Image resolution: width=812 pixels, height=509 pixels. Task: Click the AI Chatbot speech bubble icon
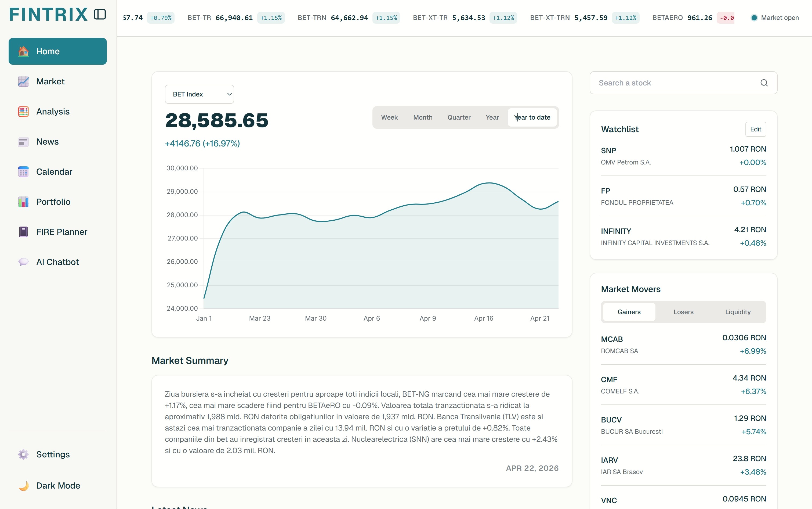point(23,262)
